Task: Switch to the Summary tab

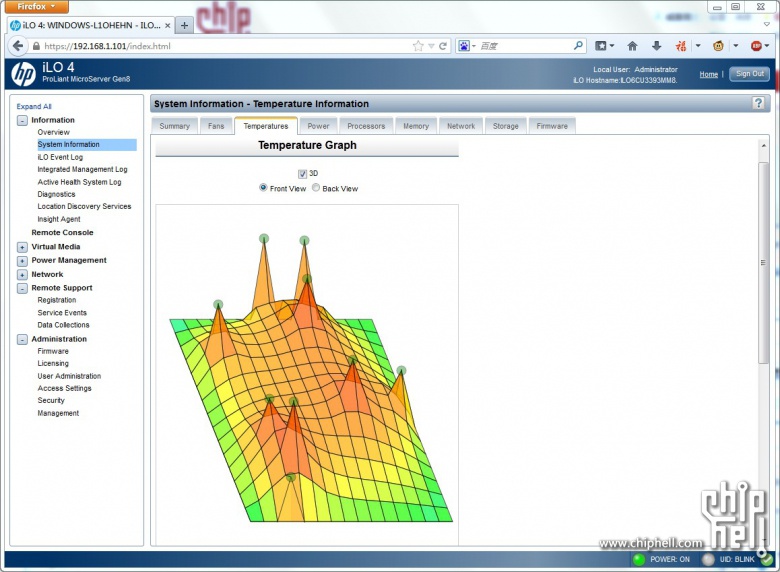Action: (x=175, y=126)
